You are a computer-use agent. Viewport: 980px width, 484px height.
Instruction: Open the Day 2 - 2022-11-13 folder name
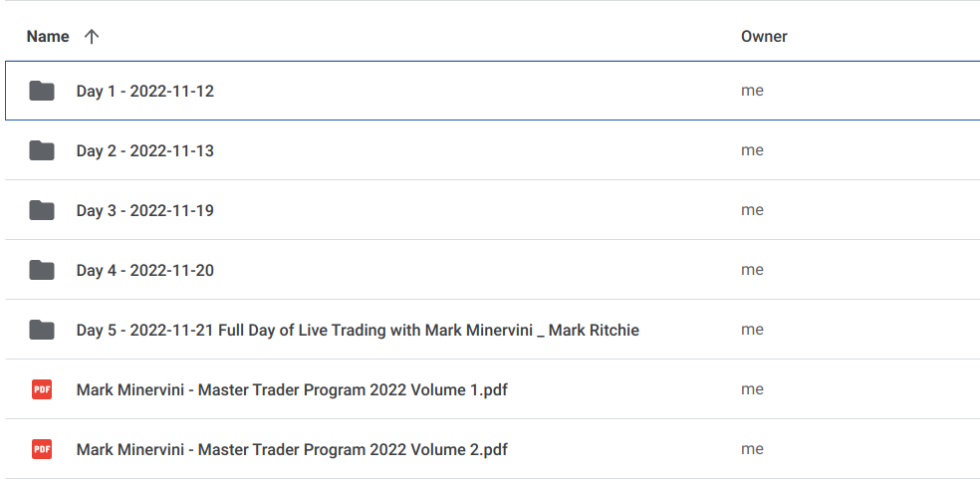click(145, 151)
